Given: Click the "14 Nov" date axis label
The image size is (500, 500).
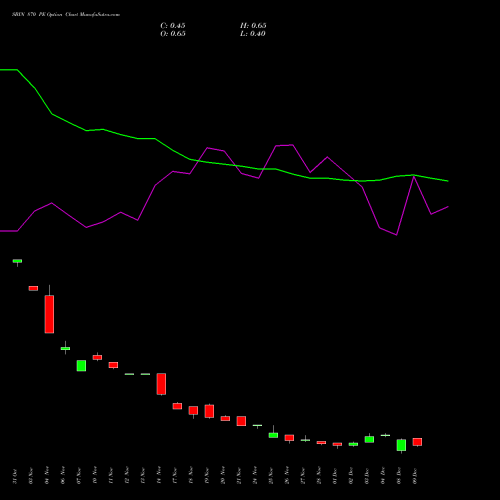Looking at the screenshot, I should [159, 475].
